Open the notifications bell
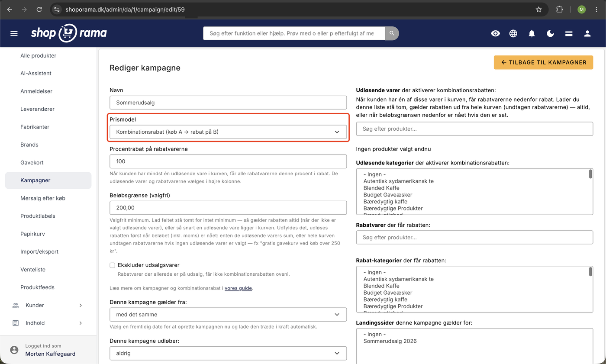Viewport: 606px width, 364px height. point(532,33)
